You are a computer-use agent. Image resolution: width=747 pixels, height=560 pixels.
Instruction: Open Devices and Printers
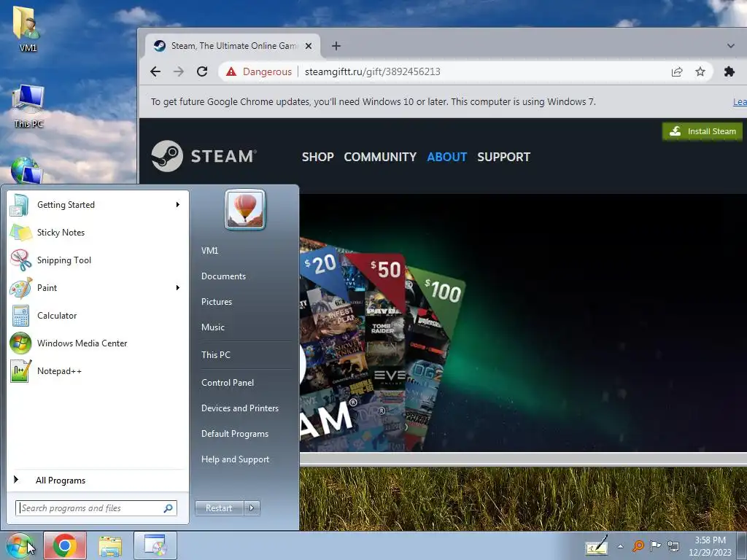point(239,408)
